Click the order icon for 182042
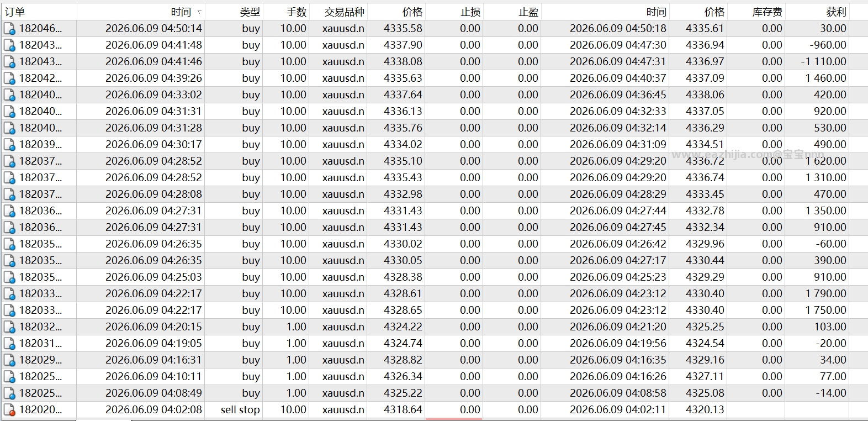868x421 pixels. click(x=9, y=78)
